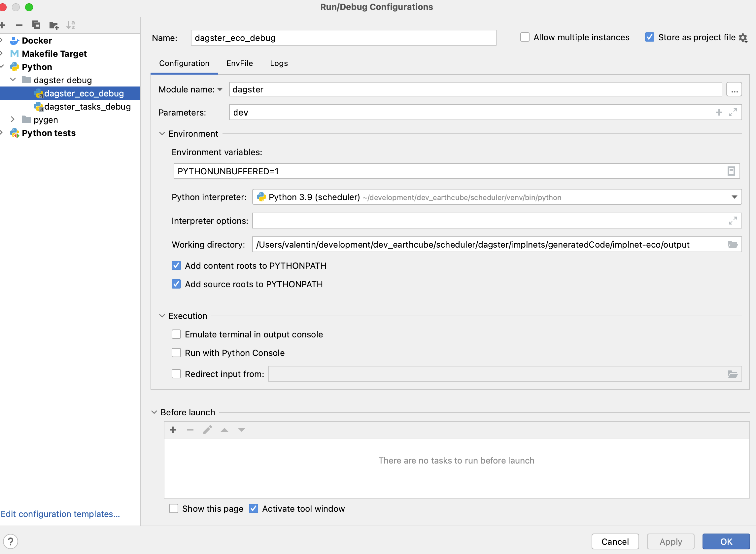Viewport: 756px width, 554px height.
Task: Expand the Python tests node chevron
Action: pyautogui.click(x=2, y=133)
